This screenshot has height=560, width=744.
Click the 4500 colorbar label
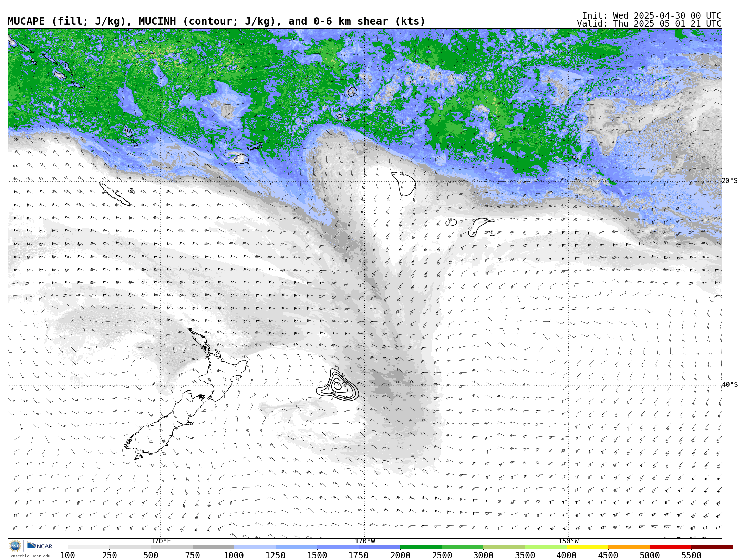(608, 555)
